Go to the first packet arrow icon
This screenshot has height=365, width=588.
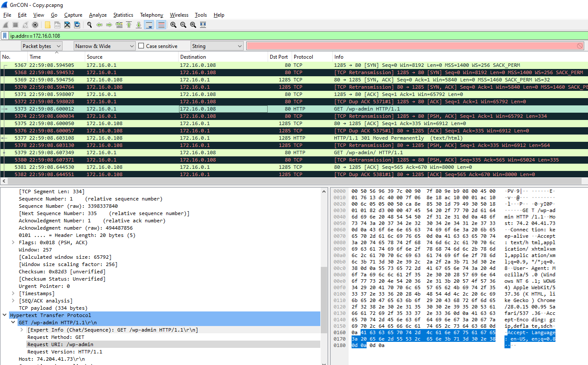tap(129, 25)
